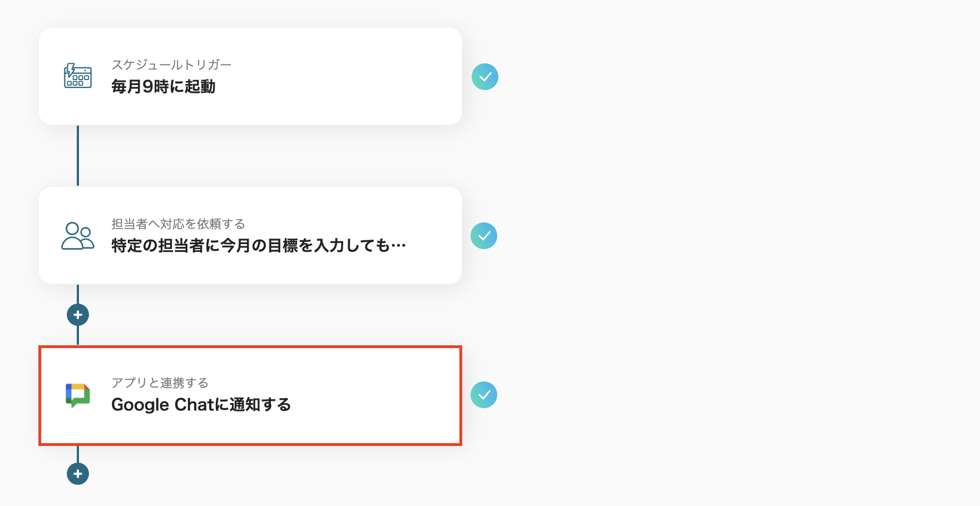Expand the 特定の担当者に今月の目標を入力 step details
Screen dimensions: 980x506
249,236
